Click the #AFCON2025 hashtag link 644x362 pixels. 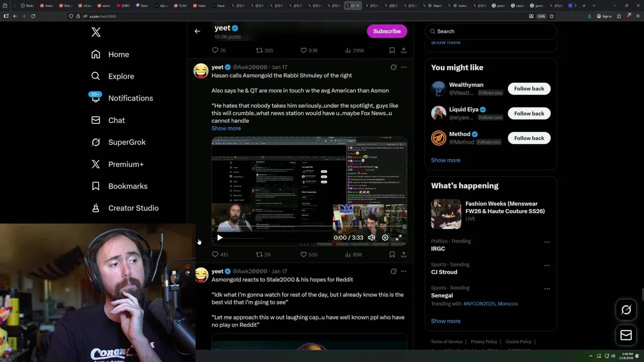tap(479, 304)
